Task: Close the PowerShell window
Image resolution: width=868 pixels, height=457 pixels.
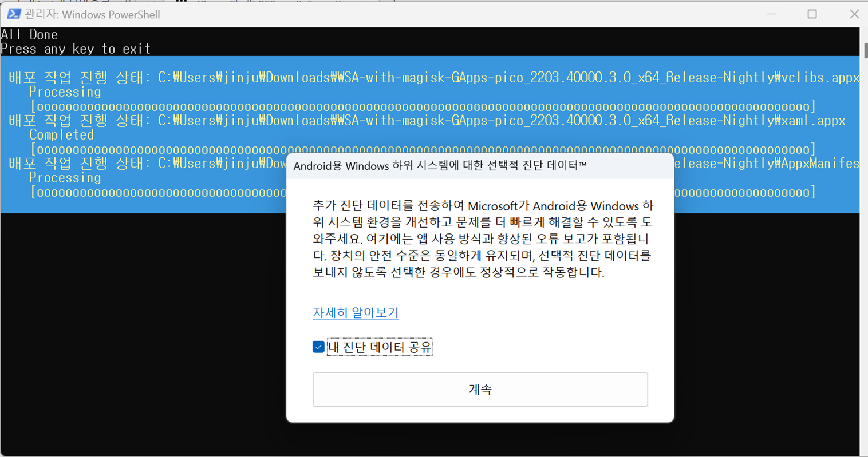Action: coord(854,14)
